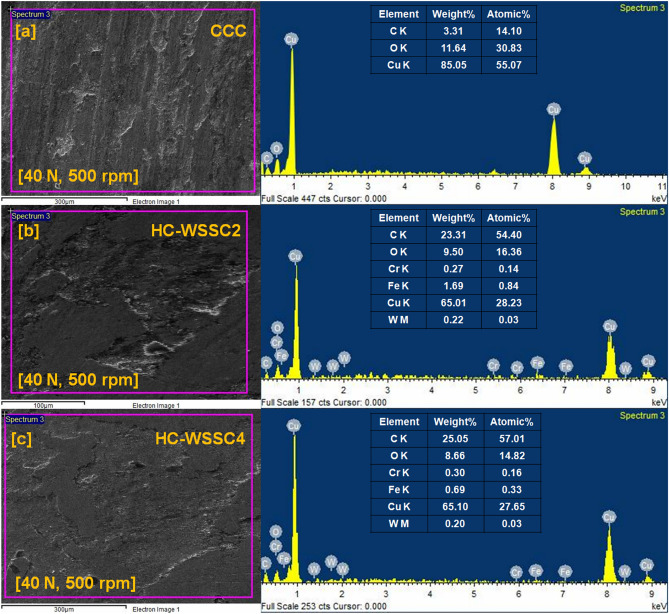Viewport: 669px width, 614px height.
Task: Click the 100µm scale bar under HC-WSSC2 image
Action: [43, 404]
